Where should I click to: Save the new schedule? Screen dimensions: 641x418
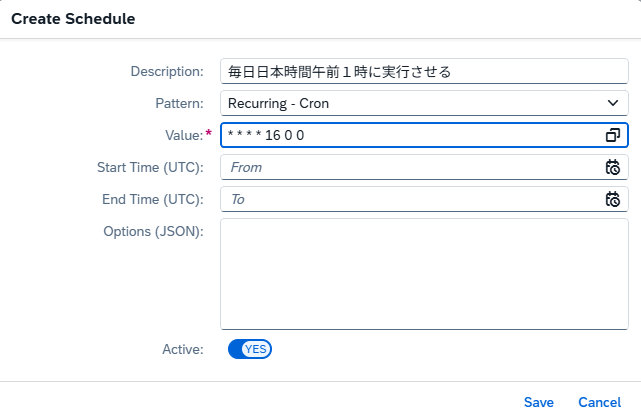(x=539, y=402)
